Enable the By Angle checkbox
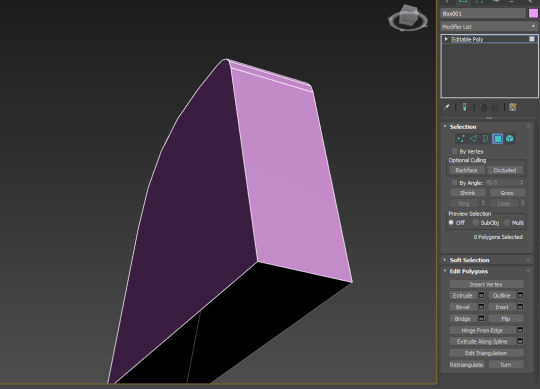The width and height of the screenshot is (540, 389). [455, 182]
